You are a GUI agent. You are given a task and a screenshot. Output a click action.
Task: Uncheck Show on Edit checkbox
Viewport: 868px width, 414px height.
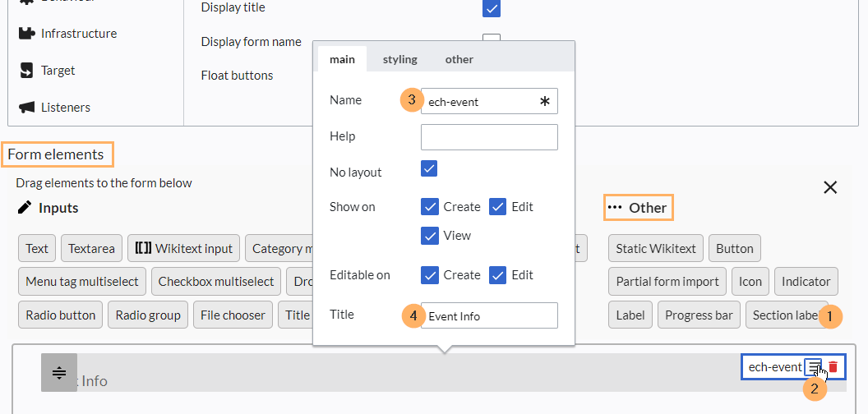(497, 206)
